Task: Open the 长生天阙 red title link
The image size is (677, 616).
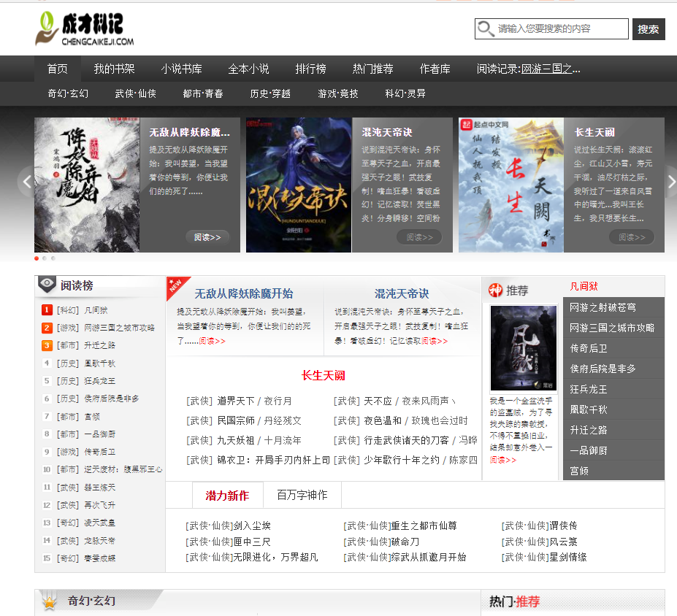Action: click(x=323, y=375)
